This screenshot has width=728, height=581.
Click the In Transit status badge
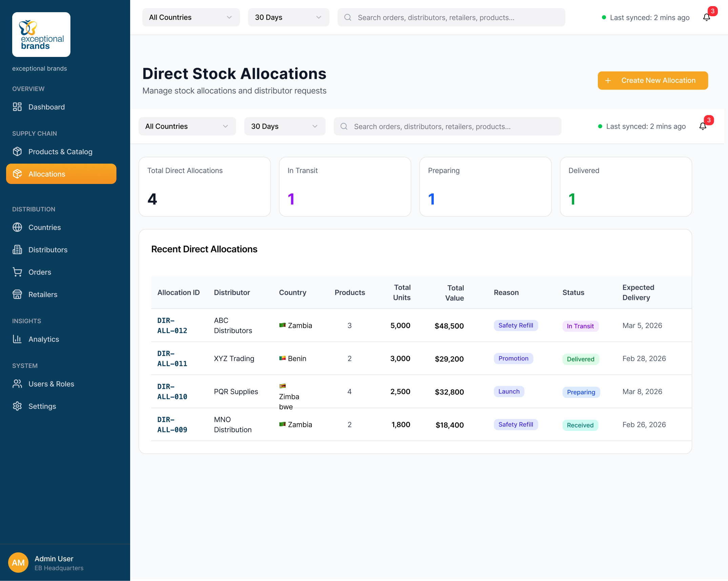coord(581,326)
